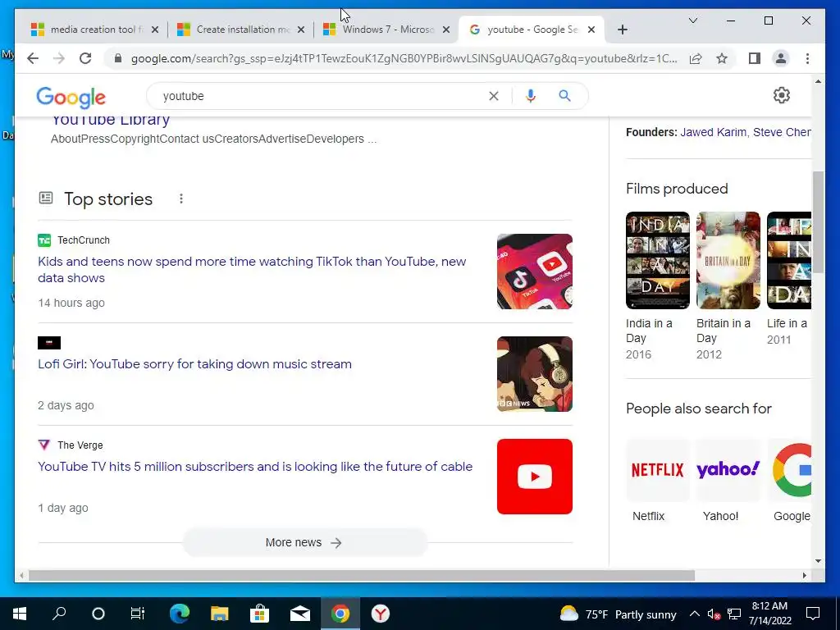Launch Microsoft Edge from taskbar

(180, 614)
